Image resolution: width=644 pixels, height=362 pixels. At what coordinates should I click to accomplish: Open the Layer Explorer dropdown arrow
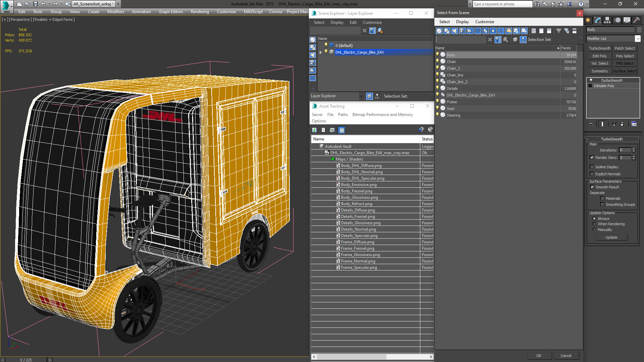[x=361, y=96]
